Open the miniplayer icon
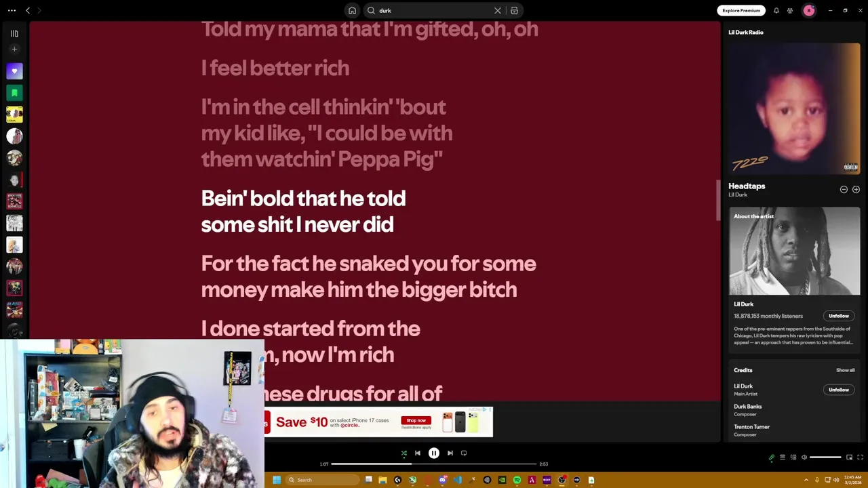868x488 pixels. [x=849, y=457]
